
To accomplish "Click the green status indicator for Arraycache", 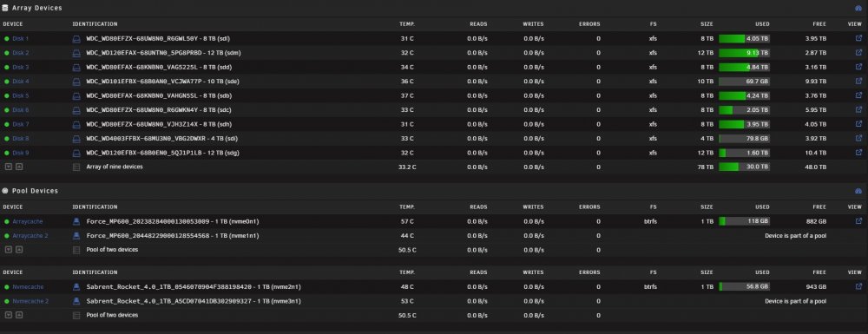I will pyautogui.click(x=7, y=221).
